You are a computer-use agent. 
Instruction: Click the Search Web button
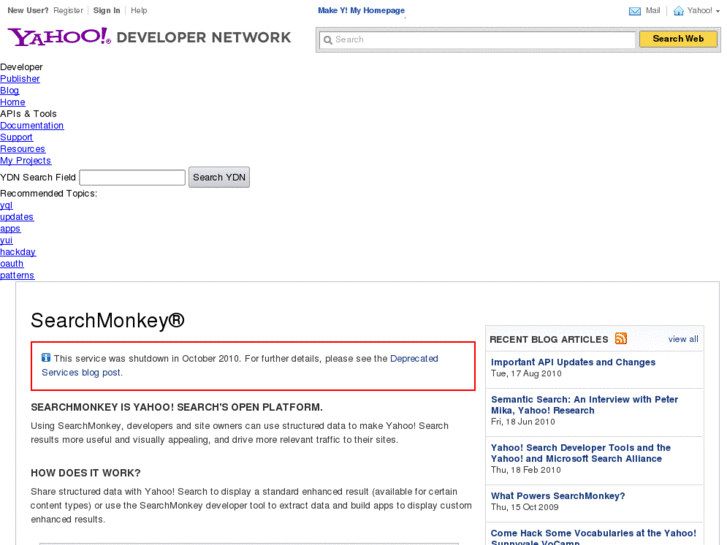678,39
